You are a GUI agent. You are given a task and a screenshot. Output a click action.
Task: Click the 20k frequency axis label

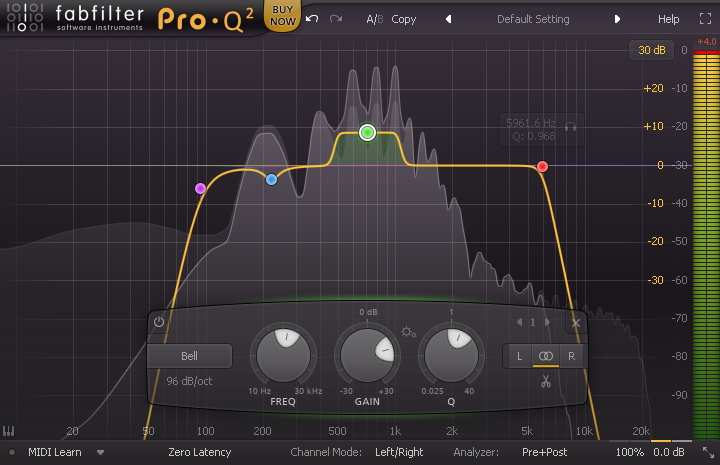[x=641, y=431]
